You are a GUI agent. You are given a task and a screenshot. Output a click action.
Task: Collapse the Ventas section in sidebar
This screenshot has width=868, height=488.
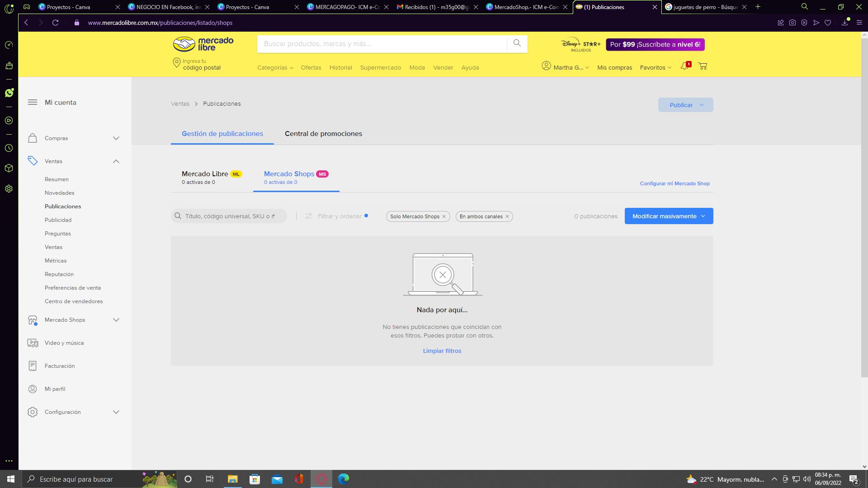pos(116,161)
